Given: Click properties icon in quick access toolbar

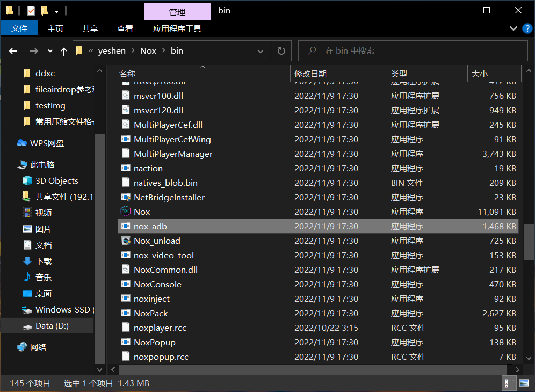Looking at the screenshot, I should pyautogui.click(x=31, y=11).
